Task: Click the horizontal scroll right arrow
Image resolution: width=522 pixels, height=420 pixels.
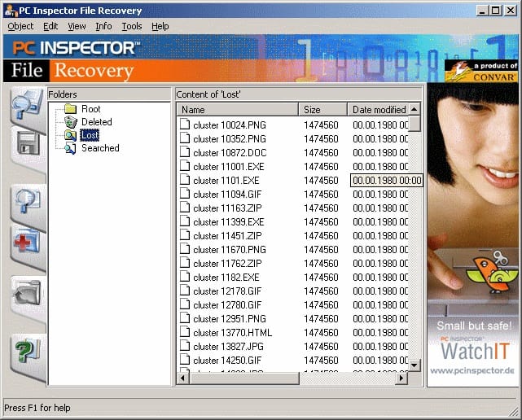Action: pos(401,378)
